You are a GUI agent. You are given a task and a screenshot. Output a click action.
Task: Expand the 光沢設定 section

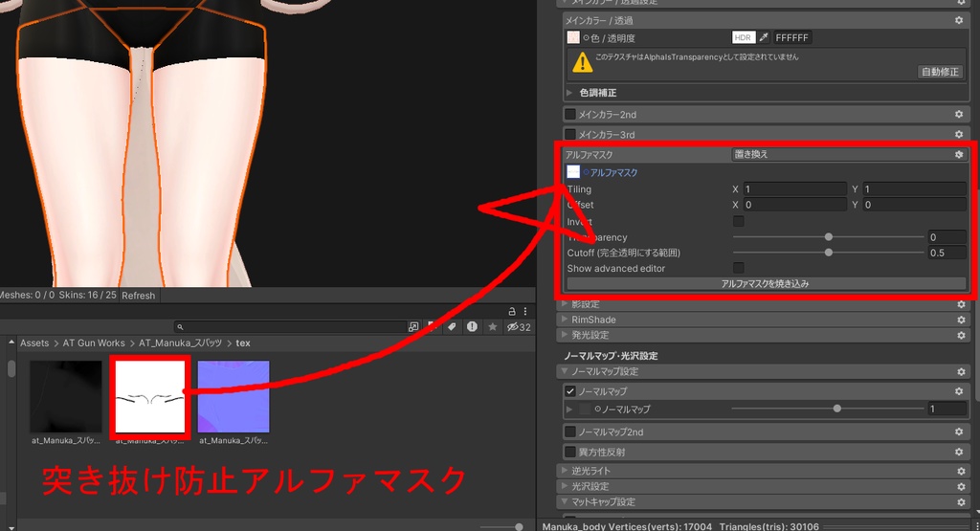click(x=565, y=486)
